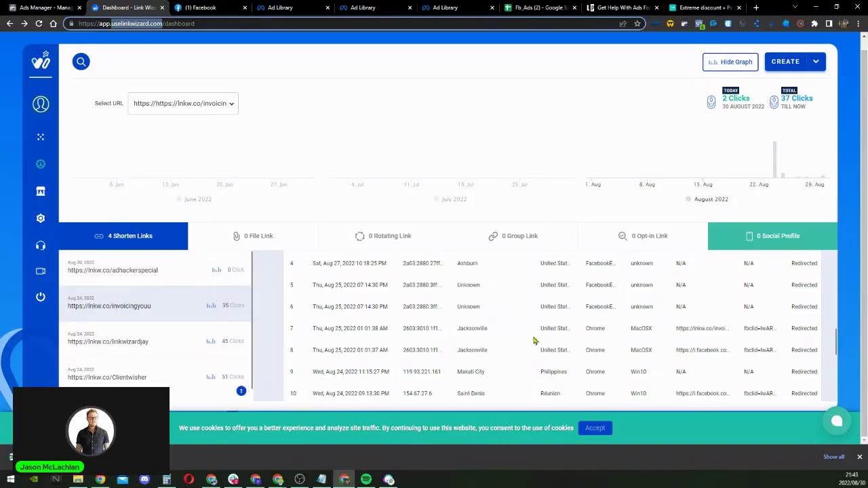Click stats icon for invoicingyouu link

pyautogui.click(x=211, y=306)
